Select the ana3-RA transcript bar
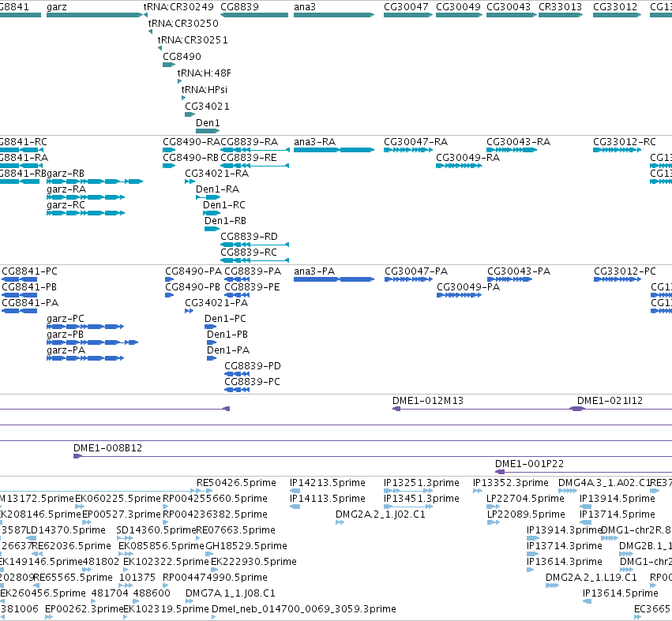Screen dimensions: 672x621 click(334, 150)
